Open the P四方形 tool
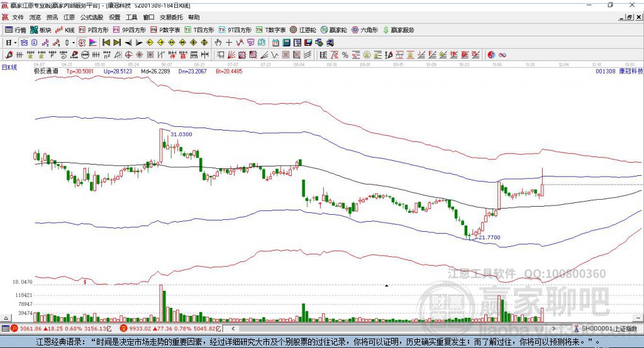Image resolution: width=644 pixels, height=348 pixels. (94, 30)
